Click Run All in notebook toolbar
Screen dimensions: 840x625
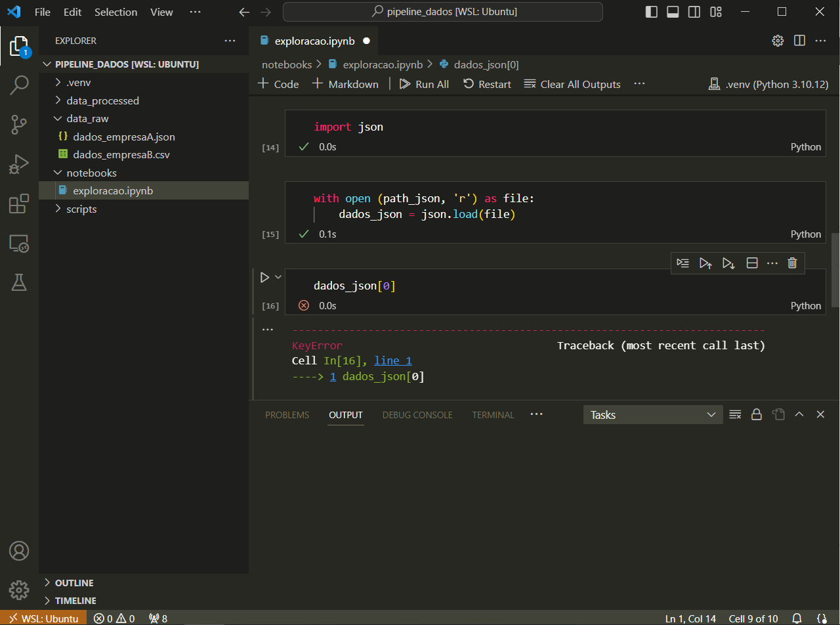[x=424, y=84]
